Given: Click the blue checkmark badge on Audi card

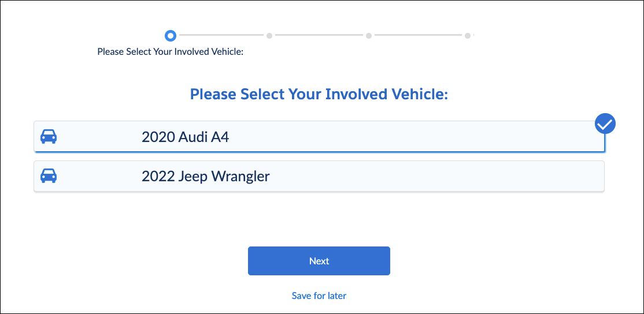Looking at the screenshot, I should click(605, 124).
